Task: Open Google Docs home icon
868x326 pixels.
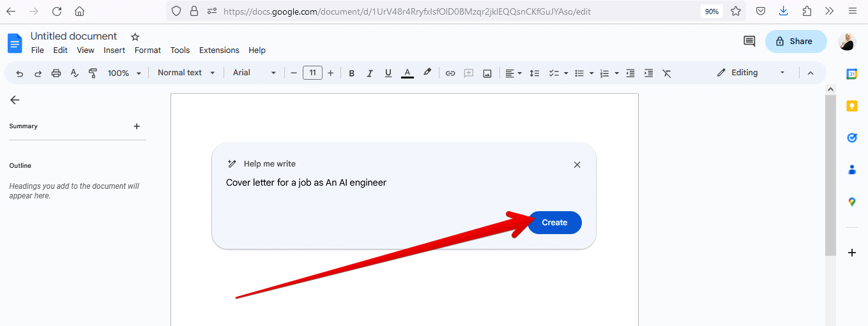Action: pos(15,43)
